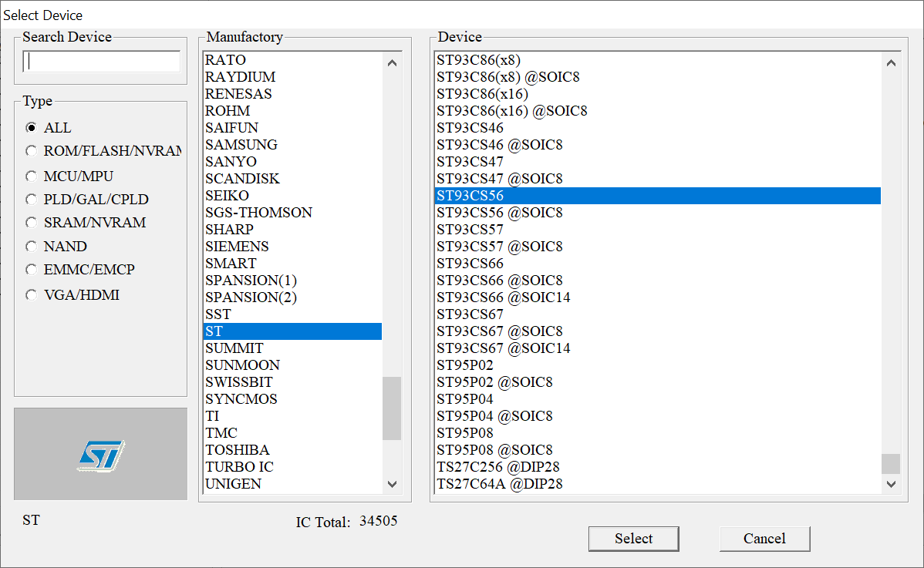924x568 pixels.
Task: Select SST manufacturer
Action: [292, 314]
